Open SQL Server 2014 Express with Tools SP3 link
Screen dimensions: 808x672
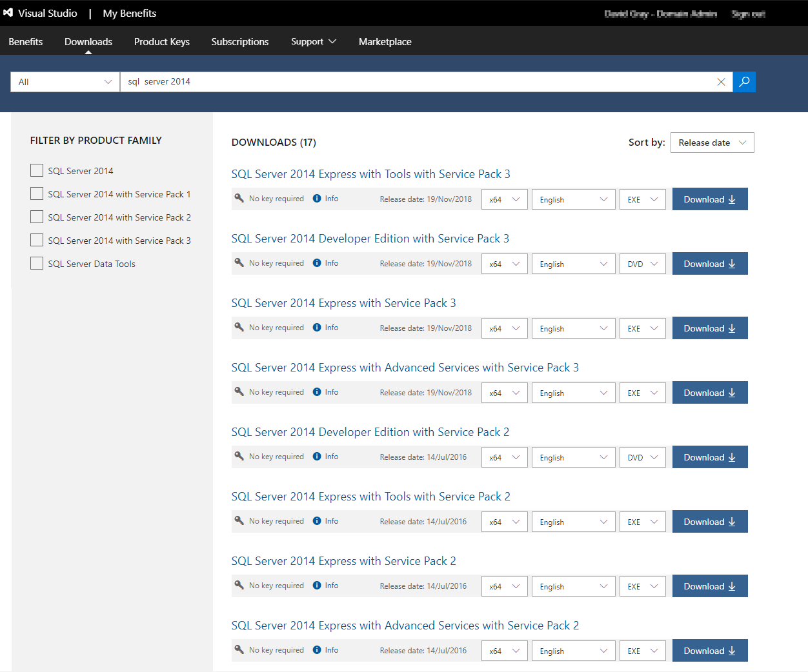371,174
